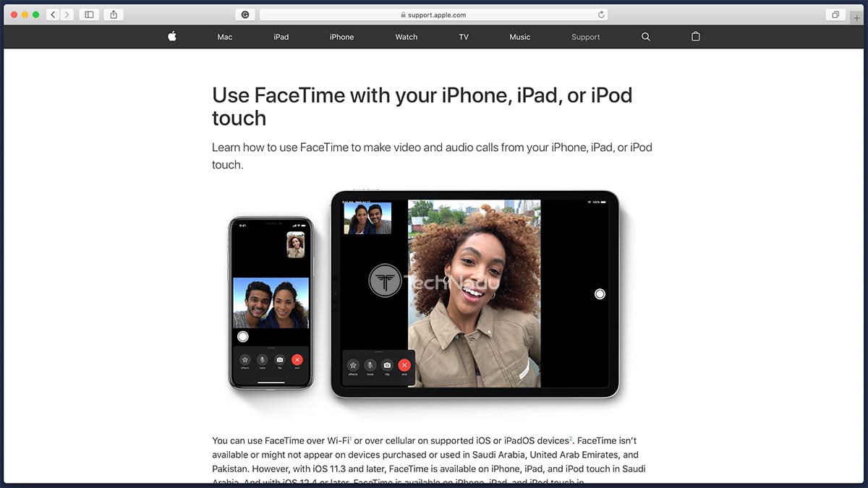
Task: Select iPhone in the navigation bar
Action: [x=341, y=37]
